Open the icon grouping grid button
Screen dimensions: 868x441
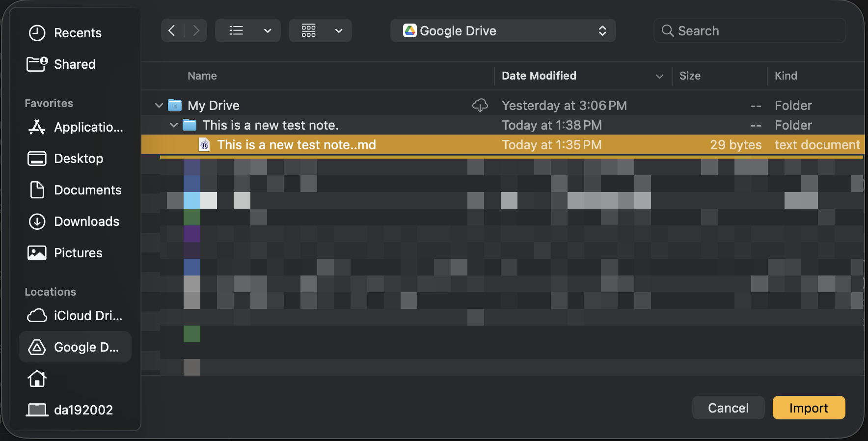tap(309, 31)
